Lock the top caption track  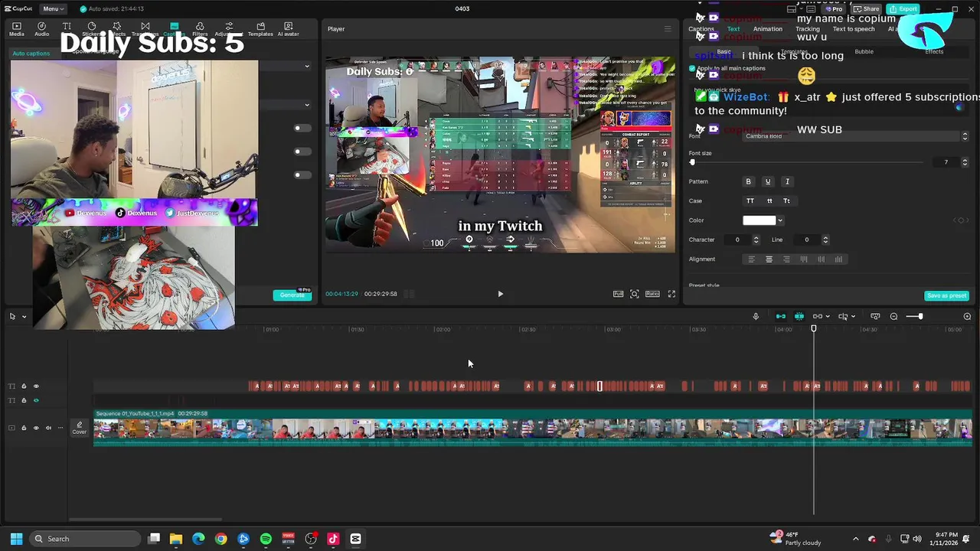24,386
